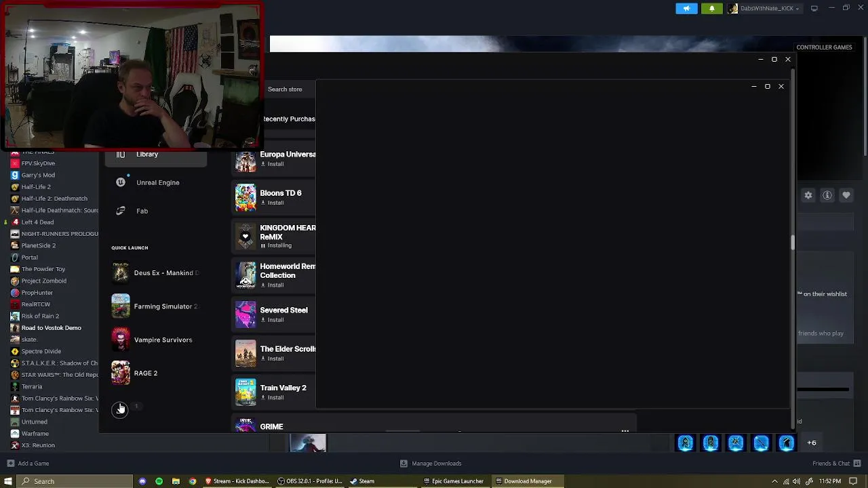This screenshot has height=488, width=868.
Task: Focus the Windows taskbar Search box
Action: pos(76,481)
